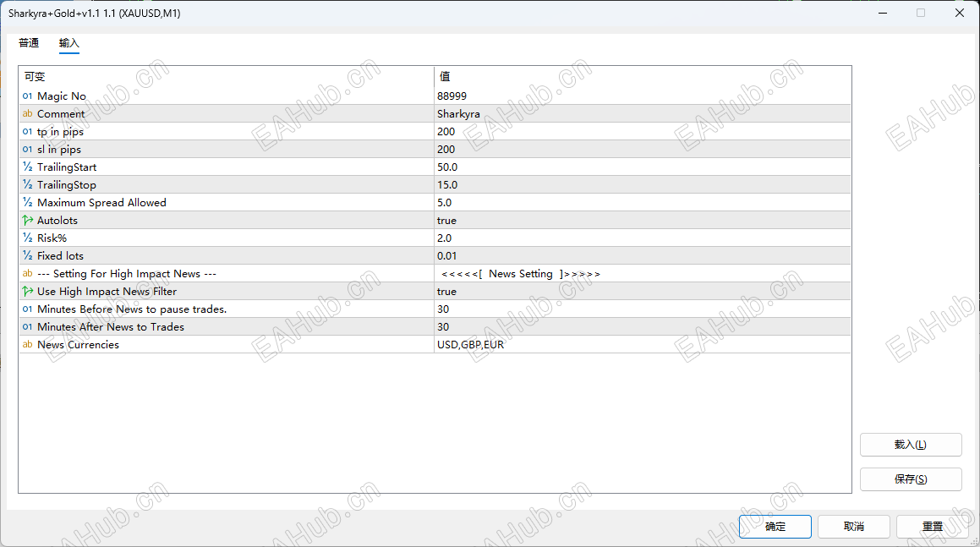This screenshot has width=980, height=547.
Task: Click the boolean icon beside Use High Impact News Filter
Action: point(28,292)
